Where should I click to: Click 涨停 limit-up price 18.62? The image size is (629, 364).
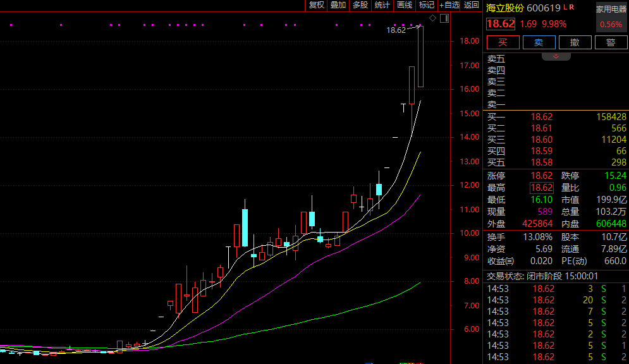click(x=542, y=176)
